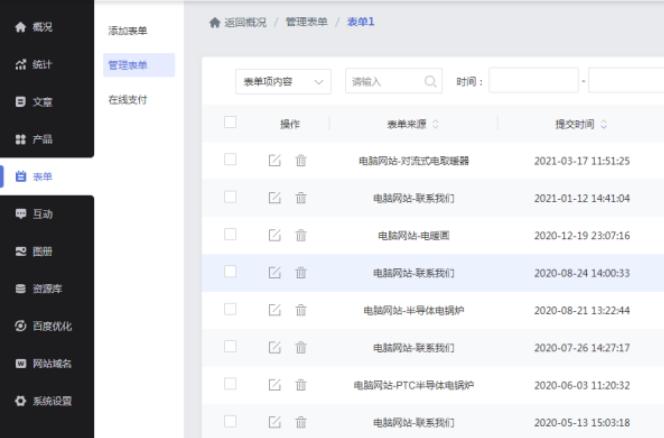
Task: Open 系统设置 in the sidebar
Action: click(47, 401)
